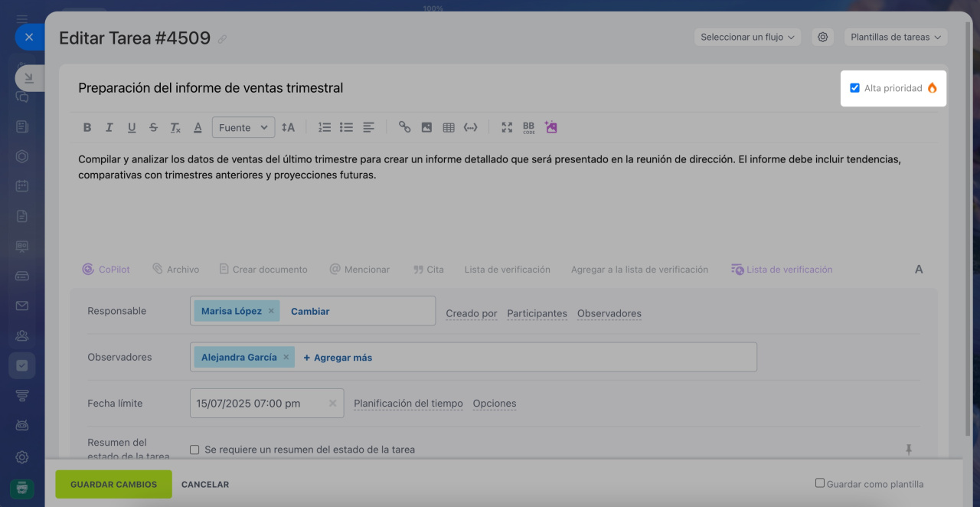Screen dimensions: 980x507
Task: Expand editor to fullscreen
Action: point(507,128)
